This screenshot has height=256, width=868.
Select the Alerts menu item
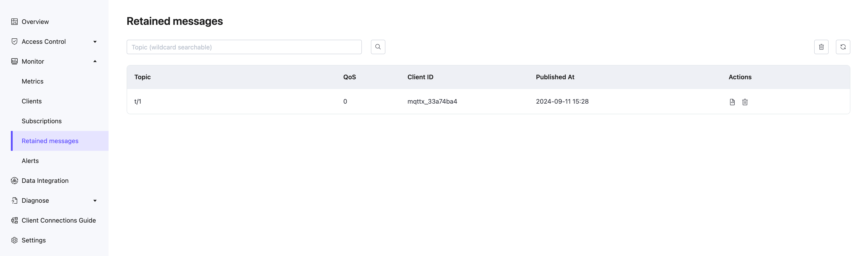30,161
